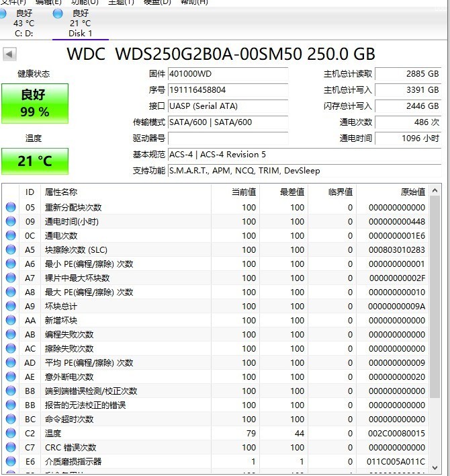The width and height of the screenshot is (450, 476).
Task: Click the 接口 field showing UASP (Serial ATA)
Action: [x=228, y=106]
